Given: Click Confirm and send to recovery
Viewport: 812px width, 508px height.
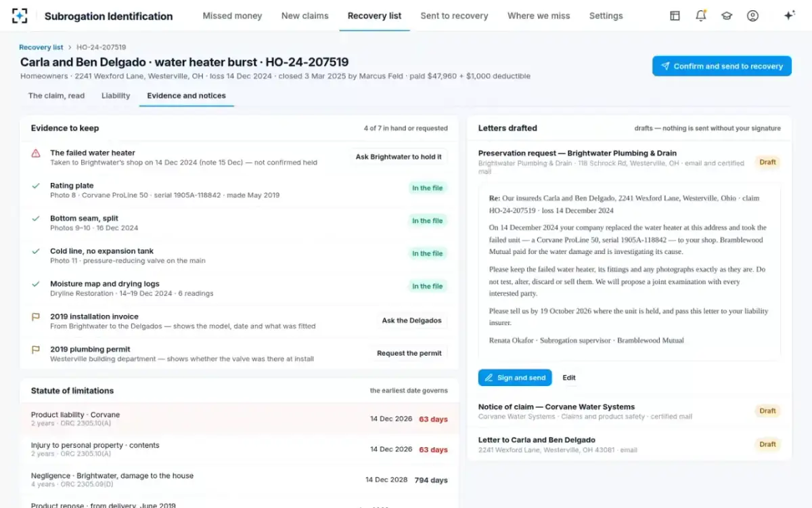Looking at the screenshot, I should (x=721, y=66).
